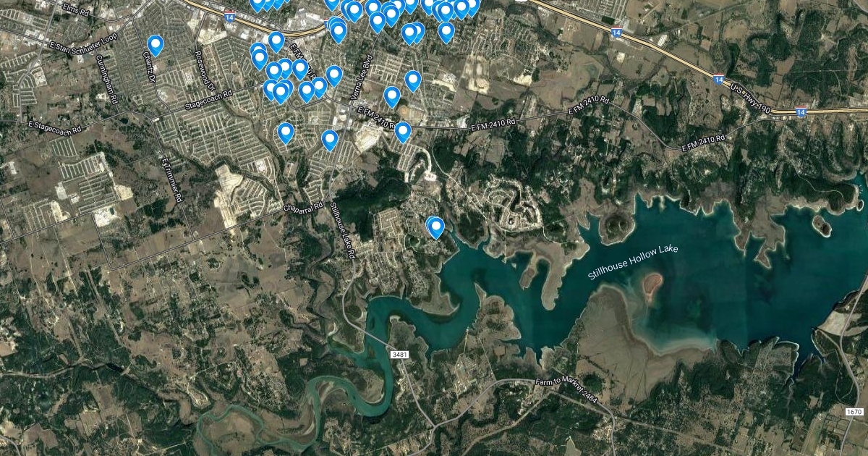Screen dimensions: 868x456
Task: Select the pin nearest Stillhouse Hollow Lake shoreline
Action: (435, 228)
